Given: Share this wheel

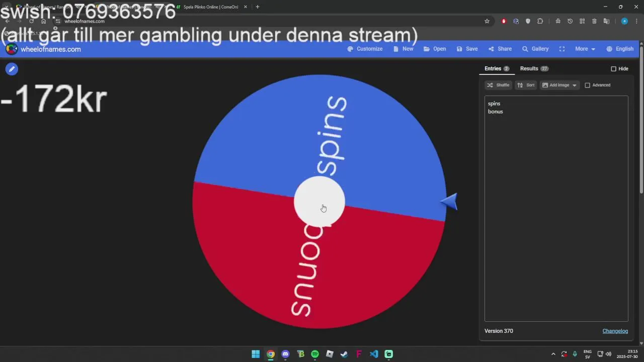Looking at the screenshot, I should pyautogui.click(x=500, y=49).
